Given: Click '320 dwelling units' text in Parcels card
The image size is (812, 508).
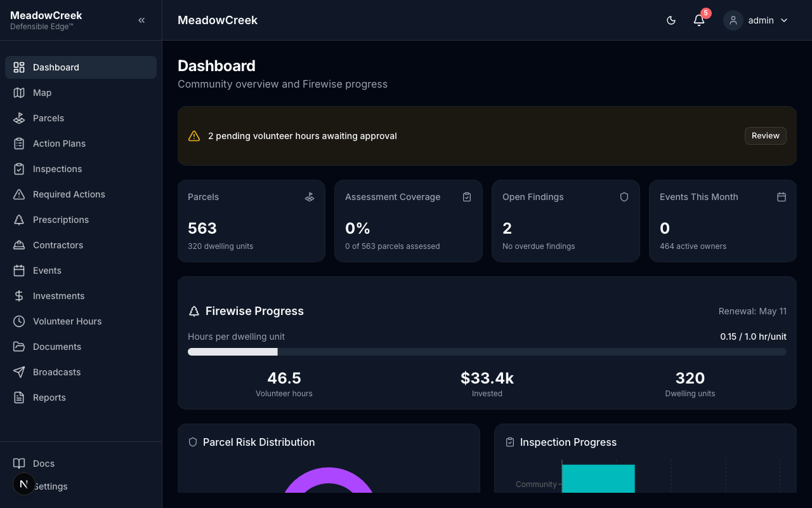Looking at the screenshot, I should (x=220, y=246).
